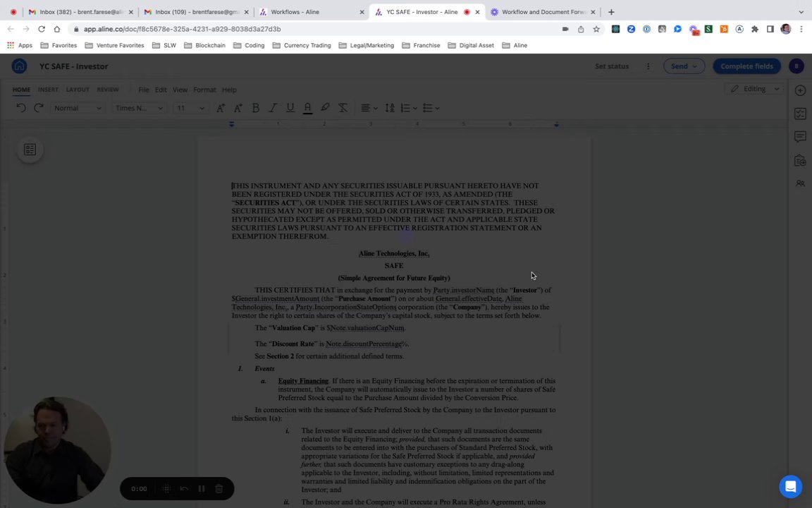Open the numbered list dropdown
The height and width of the screenshot is (508, 812).
pyautogui.click(x=409, y=108)
